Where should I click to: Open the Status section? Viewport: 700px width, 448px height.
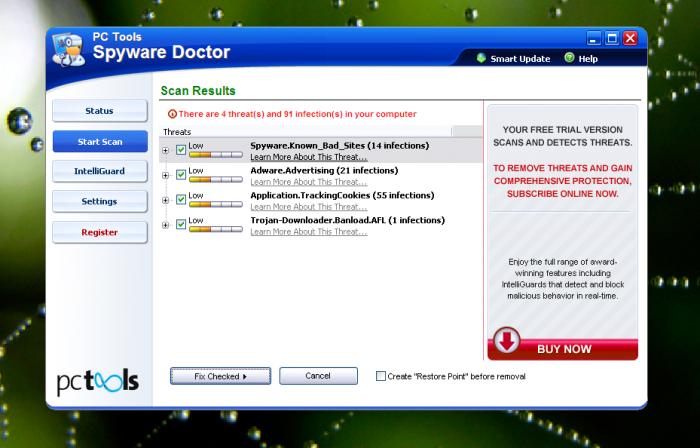click(x=100, y=111)
